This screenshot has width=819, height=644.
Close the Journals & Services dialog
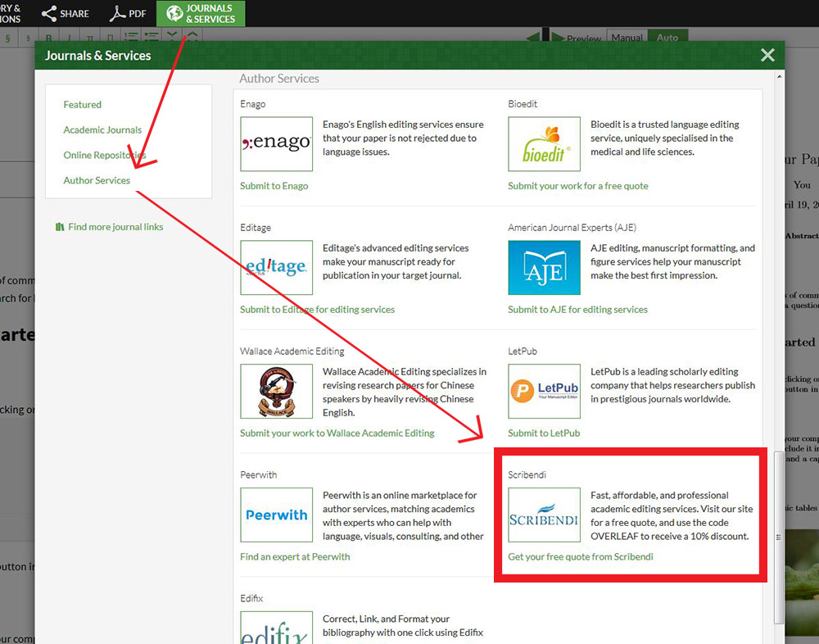[x=767, y=55]
